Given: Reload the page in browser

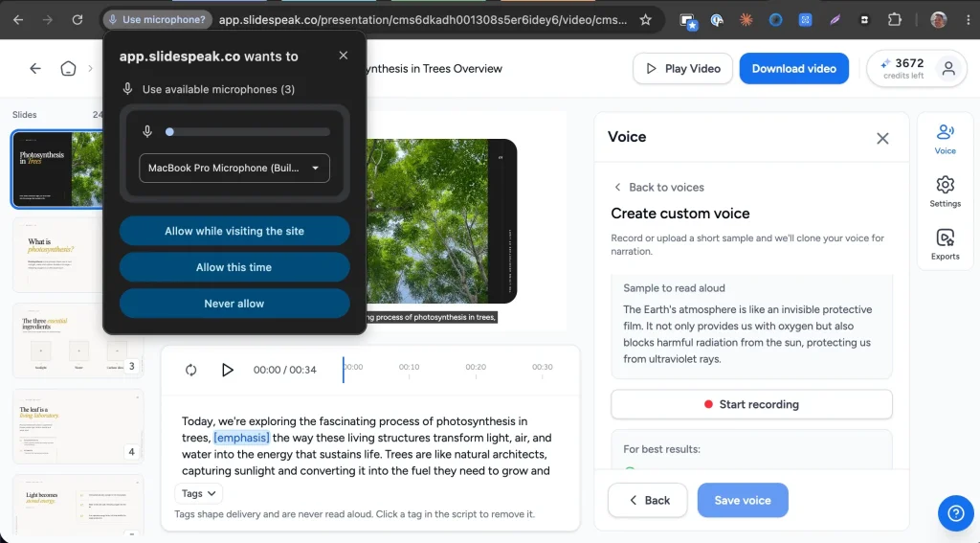Looking at the screenshot, I should pos(77,20).
